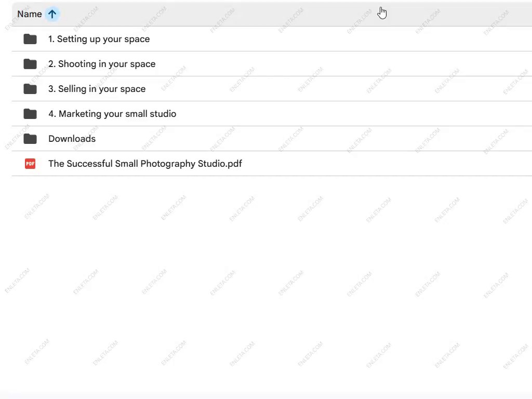Click the Shooting in your space folder icon

pyautogui.click(x=30, y=64)
